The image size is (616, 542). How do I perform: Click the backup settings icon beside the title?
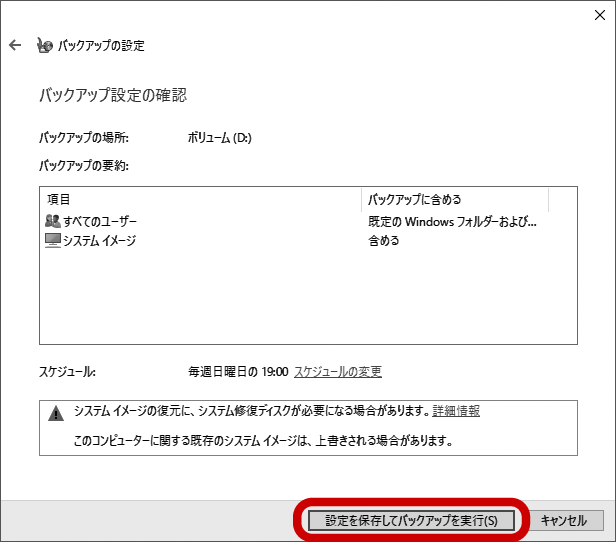point(45,45)
